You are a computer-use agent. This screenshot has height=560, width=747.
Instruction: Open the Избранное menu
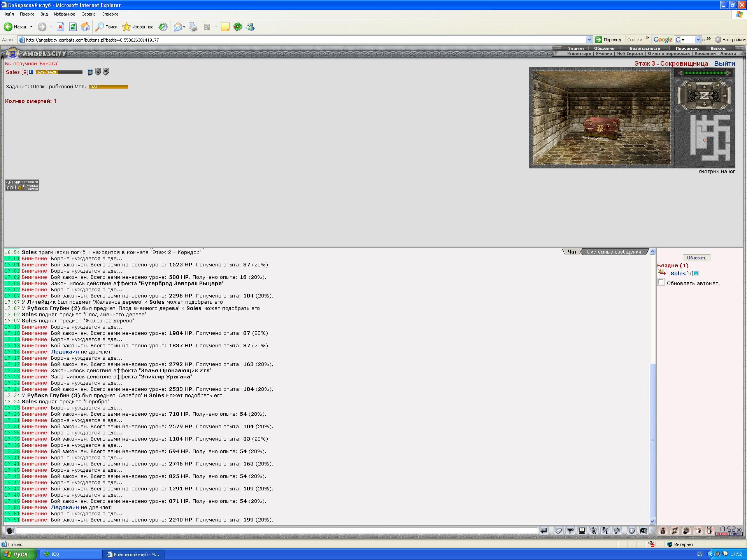tap(65, 14)
